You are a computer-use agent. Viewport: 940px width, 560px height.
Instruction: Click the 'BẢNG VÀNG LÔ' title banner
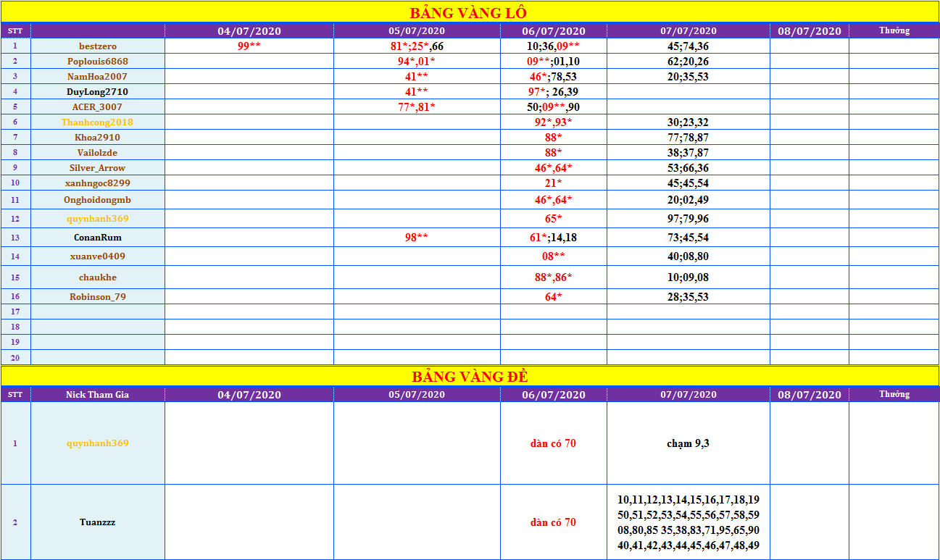[470, 12]
